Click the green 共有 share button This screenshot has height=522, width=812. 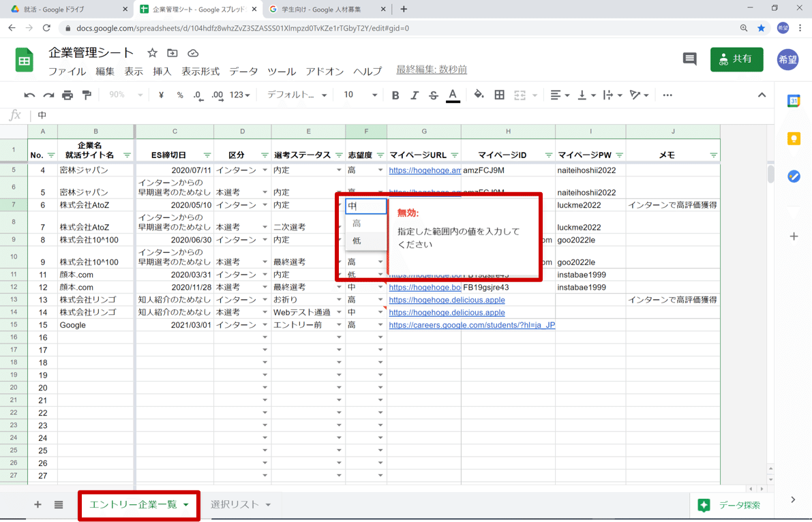(736, 59)
